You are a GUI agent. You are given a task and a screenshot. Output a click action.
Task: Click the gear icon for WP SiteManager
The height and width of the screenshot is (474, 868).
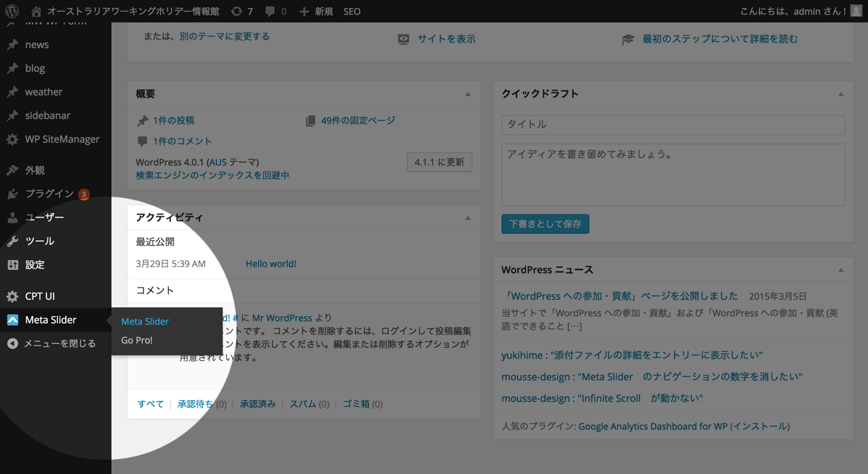tap(12, 140)
